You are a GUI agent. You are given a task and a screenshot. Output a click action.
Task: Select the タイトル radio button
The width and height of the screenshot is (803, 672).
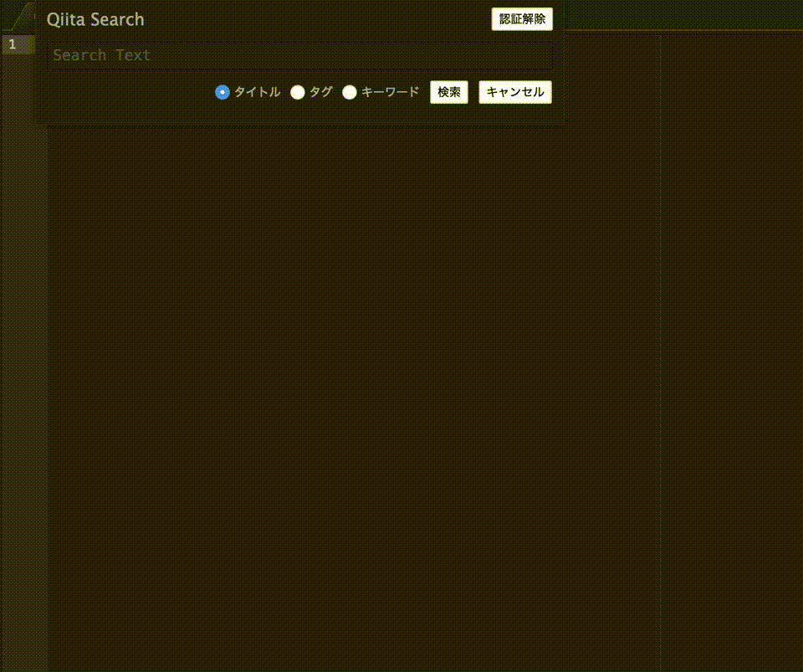[x=222, y=92]
